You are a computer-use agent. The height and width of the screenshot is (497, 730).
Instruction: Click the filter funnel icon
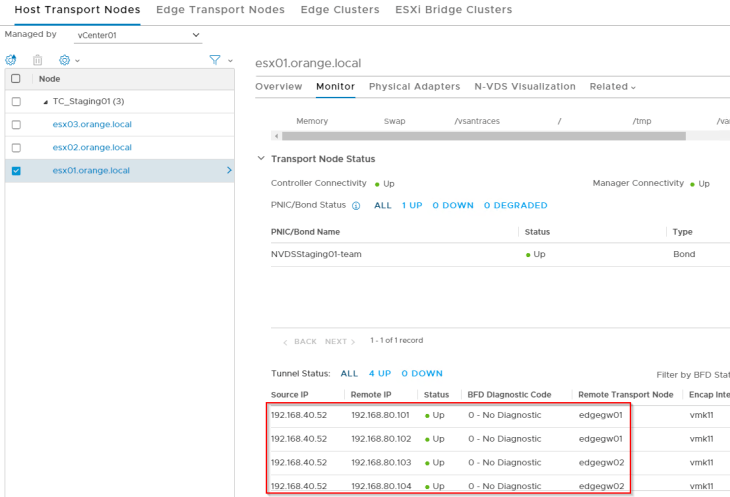point(215,60)
